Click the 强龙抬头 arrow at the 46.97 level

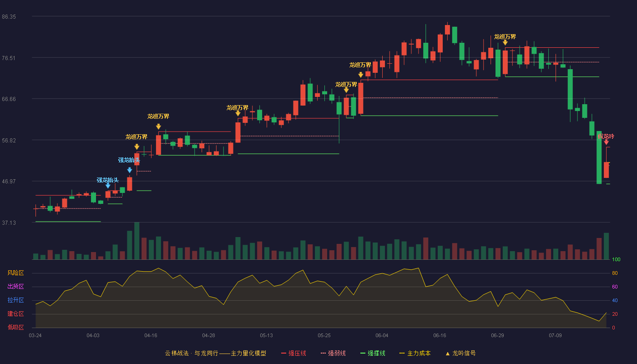coord(108,186)
